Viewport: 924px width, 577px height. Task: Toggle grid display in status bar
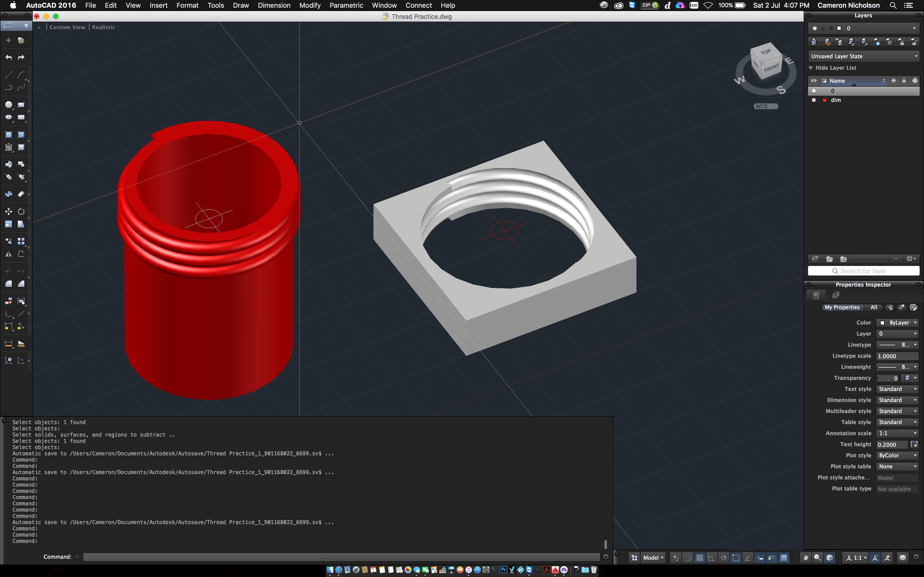699,558
